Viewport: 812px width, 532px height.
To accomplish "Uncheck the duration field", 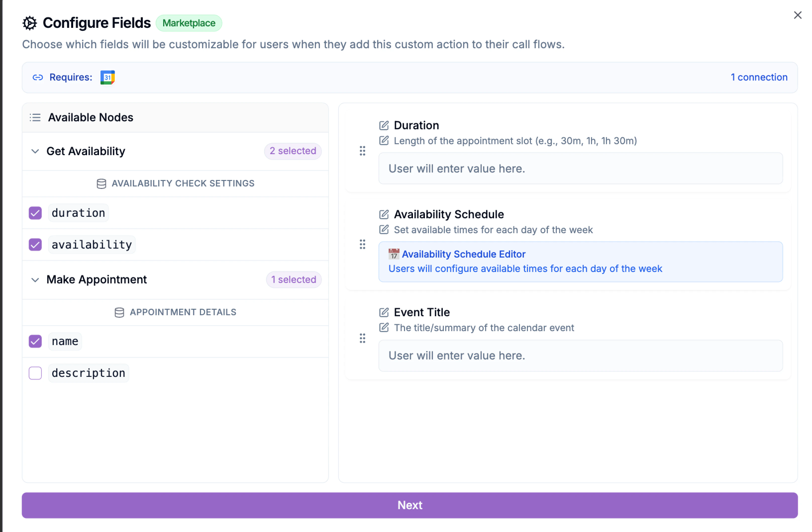I will click(x=35, y=213).
